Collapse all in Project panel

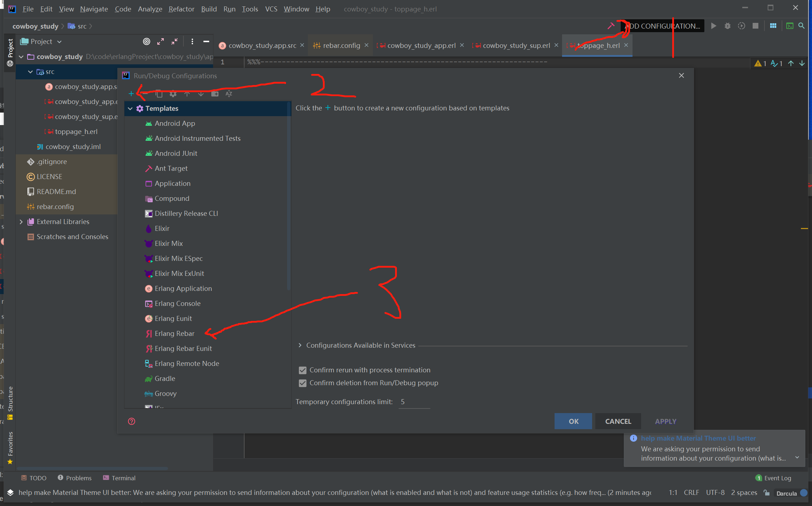pyautogui.click(x=174, y=41)
